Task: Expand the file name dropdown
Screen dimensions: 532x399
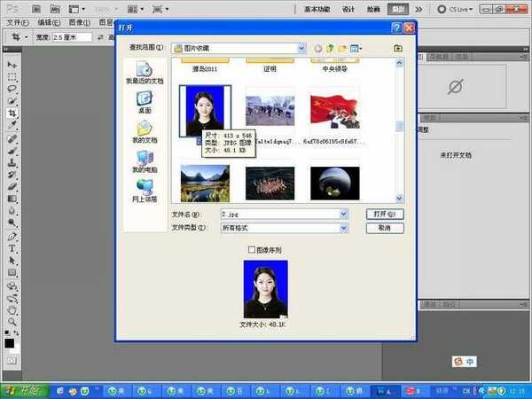Action: pyautogui.click(x=343, y=215)
